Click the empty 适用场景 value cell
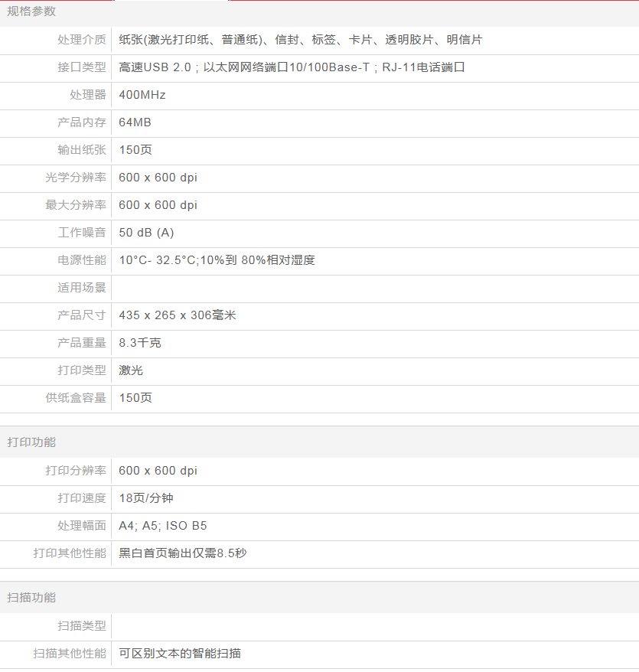 click(374, 289)
